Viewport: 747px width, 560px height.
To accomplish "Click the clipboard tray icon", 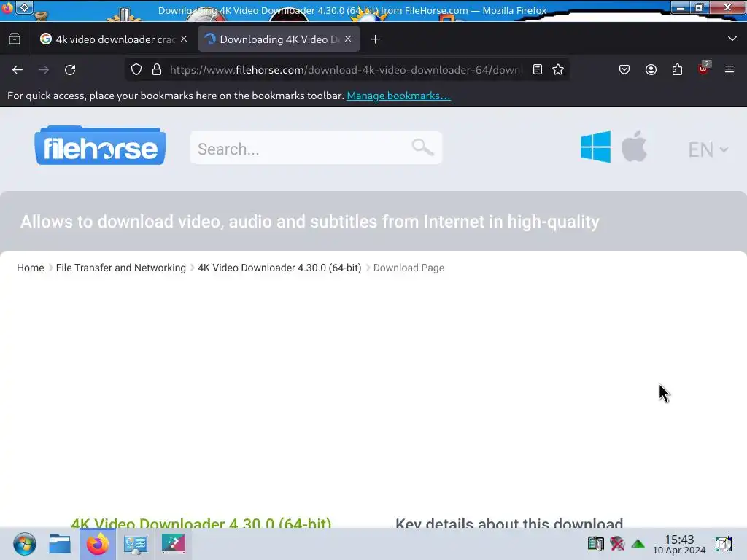I will click(595, 543).
